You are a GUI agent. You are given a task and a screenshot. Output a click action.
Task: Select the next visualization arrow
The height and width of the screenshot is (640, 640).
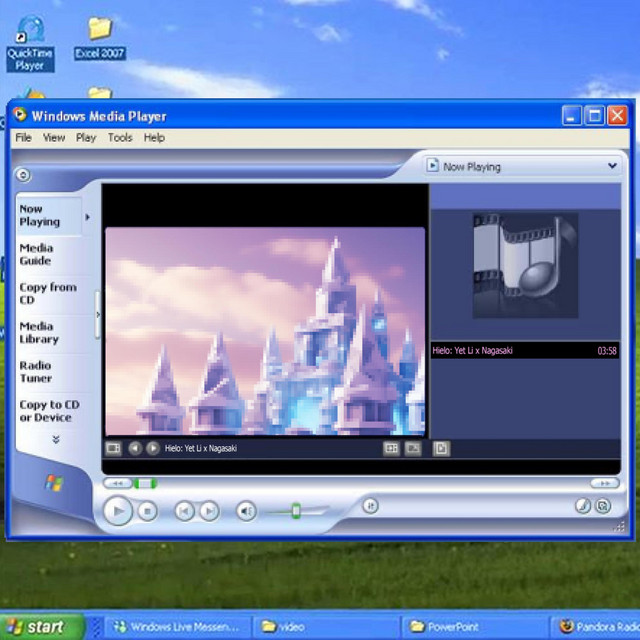153,449
